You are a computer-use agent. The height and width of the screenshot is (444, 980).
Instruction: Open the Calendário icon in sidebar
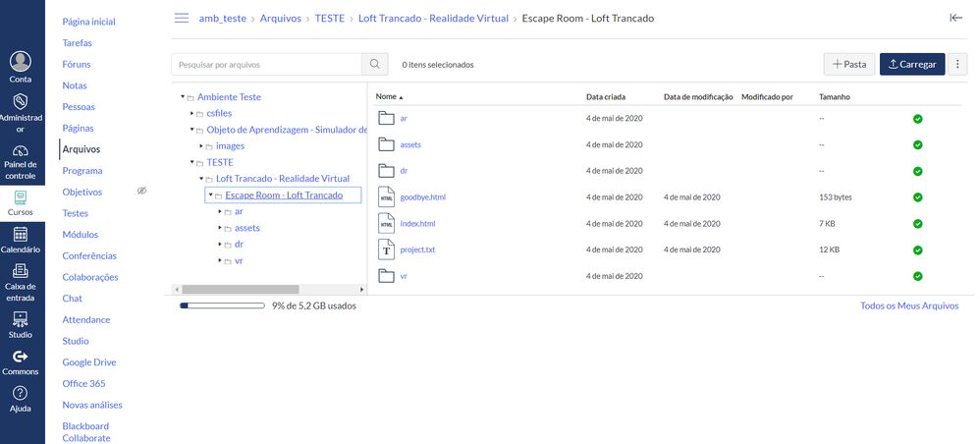pyautogui.click(x=21, y=235)
